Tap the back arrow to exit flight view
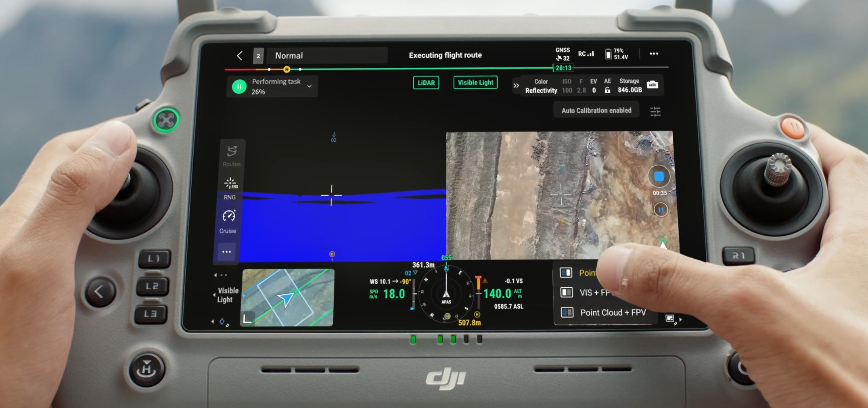 [239, 55]
